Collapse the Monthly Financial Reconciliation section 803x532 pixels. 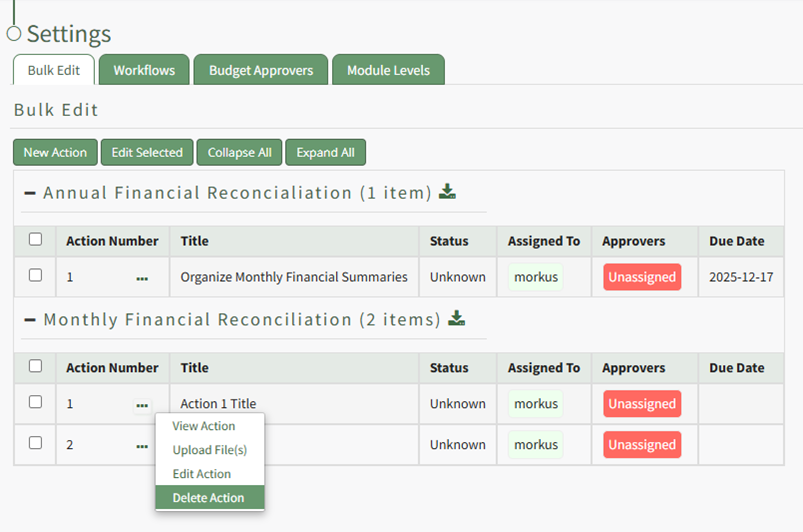30,320
